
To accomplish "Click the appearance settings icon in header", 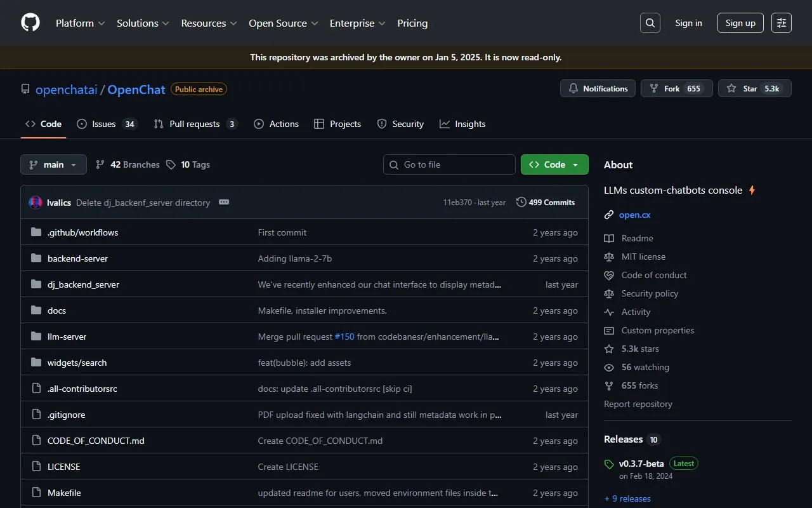I will [782, 23].
